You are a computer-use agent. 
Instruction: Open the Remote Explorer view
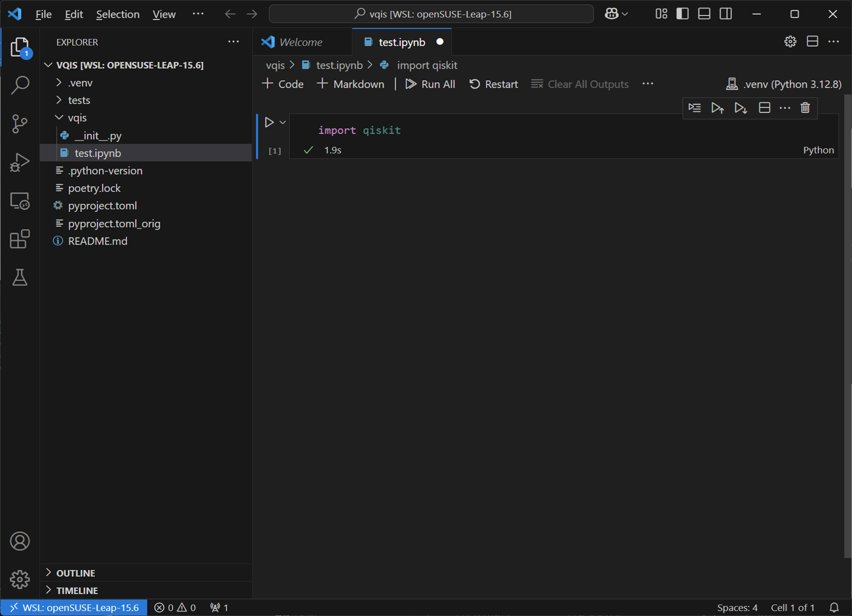(x=20, y=201)
